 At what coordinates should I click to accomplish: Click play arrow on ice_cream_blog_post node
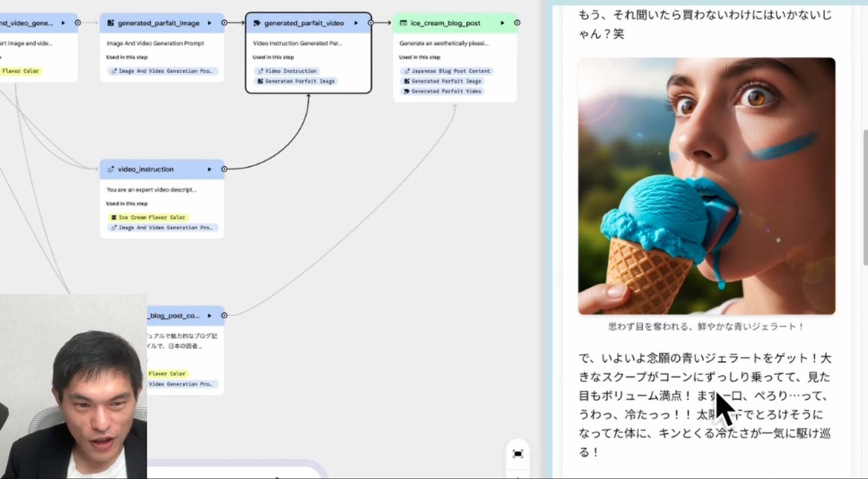pyautogui.click(x=502, y=23)
